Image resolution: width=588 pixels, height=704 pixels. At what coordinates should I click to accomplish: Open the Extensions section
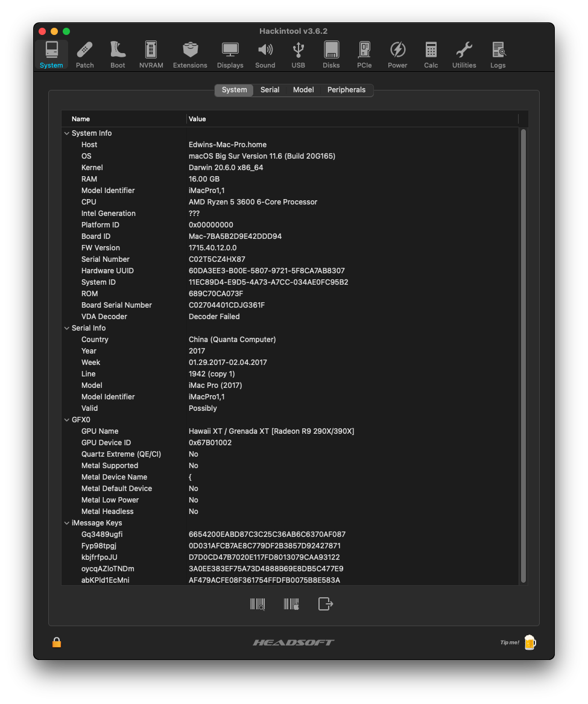tap(190, 54)
